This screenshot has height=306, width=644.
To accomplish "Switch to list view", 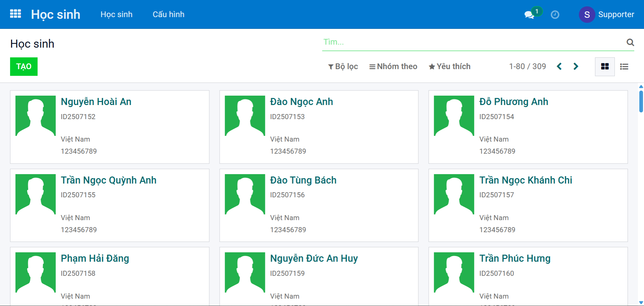I will point(624,67).
